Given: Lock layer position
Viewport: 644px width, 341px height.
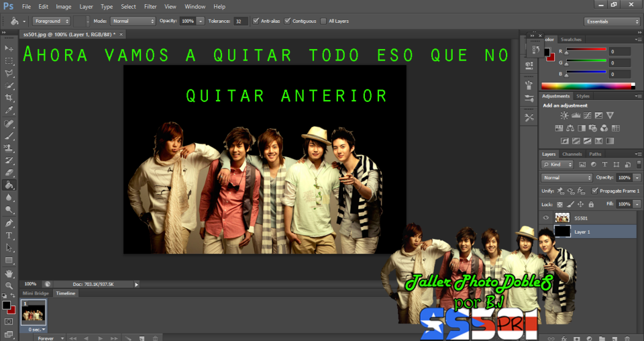Looking at the screenshot, I should pyautogui.click(x=580, y=204).
